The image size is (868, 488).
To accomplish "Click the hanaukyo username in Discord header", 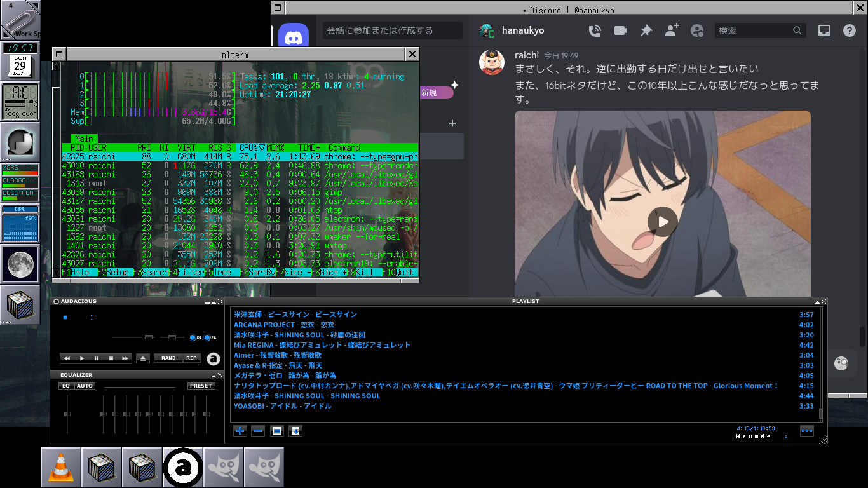I will 523,30.
